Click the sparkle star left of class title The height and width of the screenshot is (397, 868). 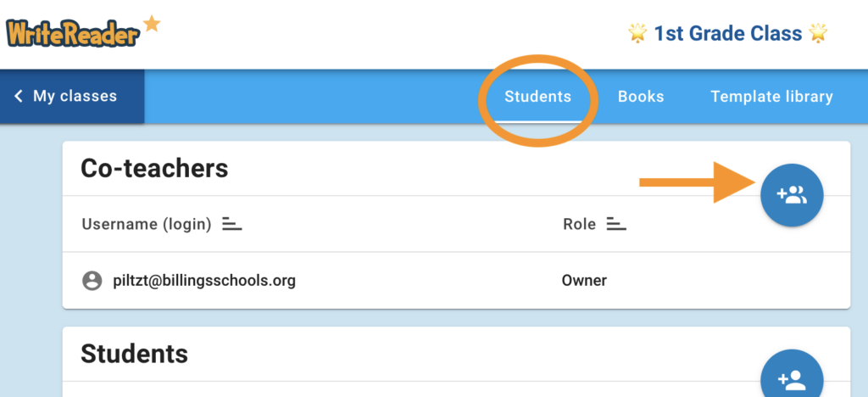tap(637, 33)
